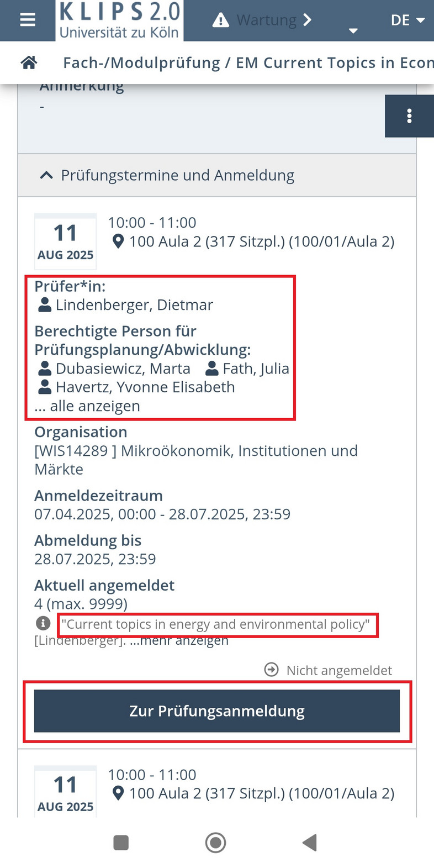434x868 pixels.
Task: Expand note with mehr anzeigen
Action: click(x=179, y=641)
